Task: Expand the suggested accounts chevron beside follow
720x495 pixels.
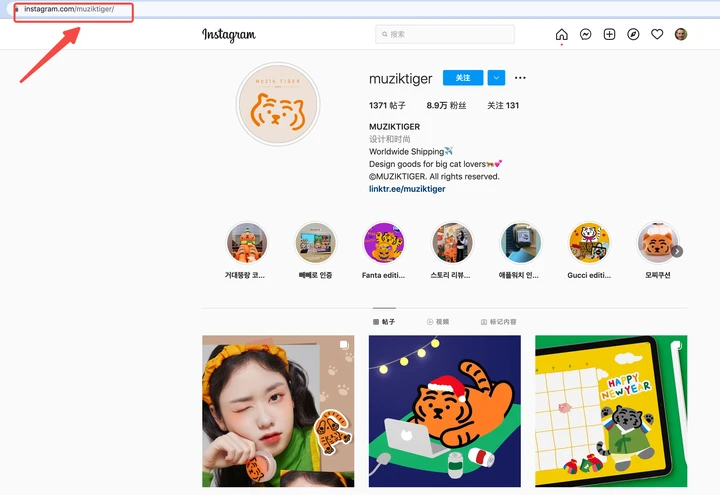Action: click(x=496, y=78)
